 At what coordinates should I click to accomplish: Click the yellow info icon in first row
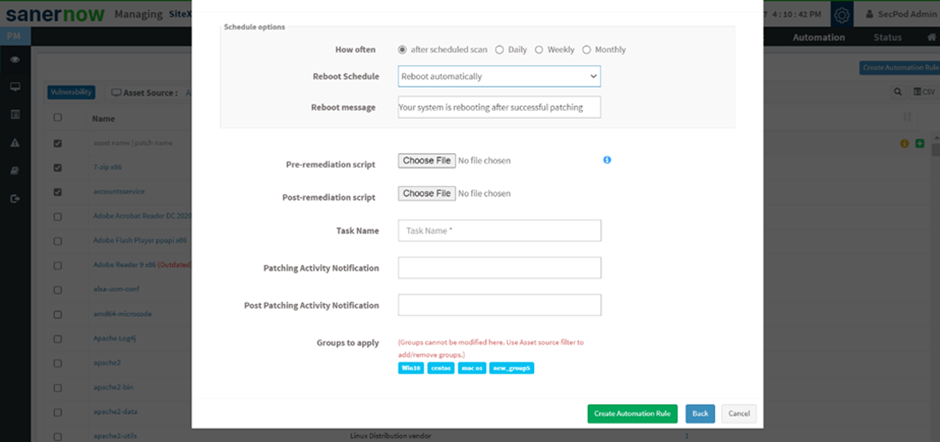pos(905,144)
